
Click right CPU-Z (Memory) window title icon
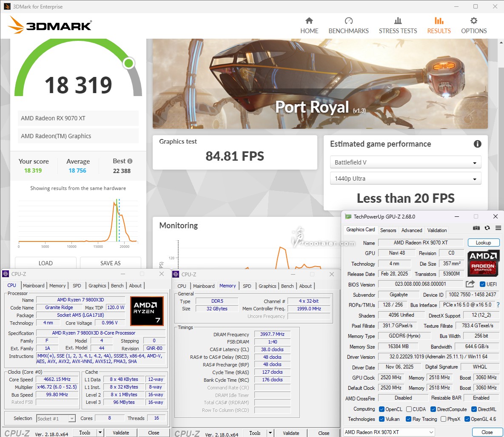coord(176,274)
